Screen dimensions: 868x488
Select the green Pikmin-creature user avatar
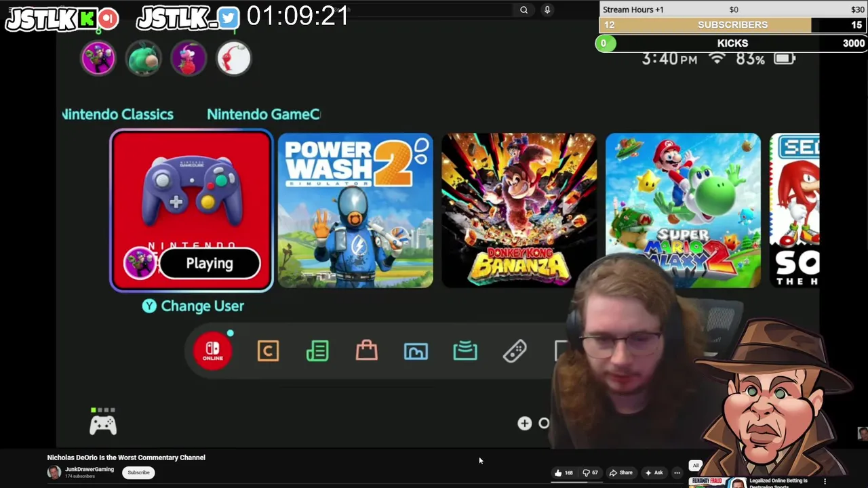pos(143,58)
